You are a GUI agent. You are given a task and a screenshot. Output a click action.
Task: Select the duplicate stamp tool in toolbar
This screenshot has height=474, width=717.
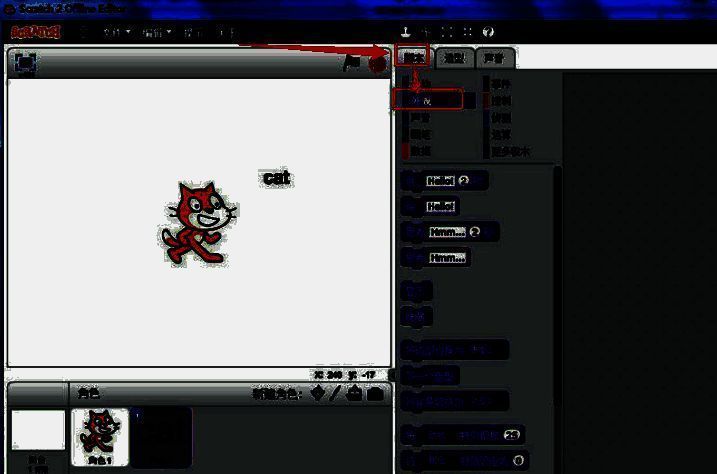[406, 32]
